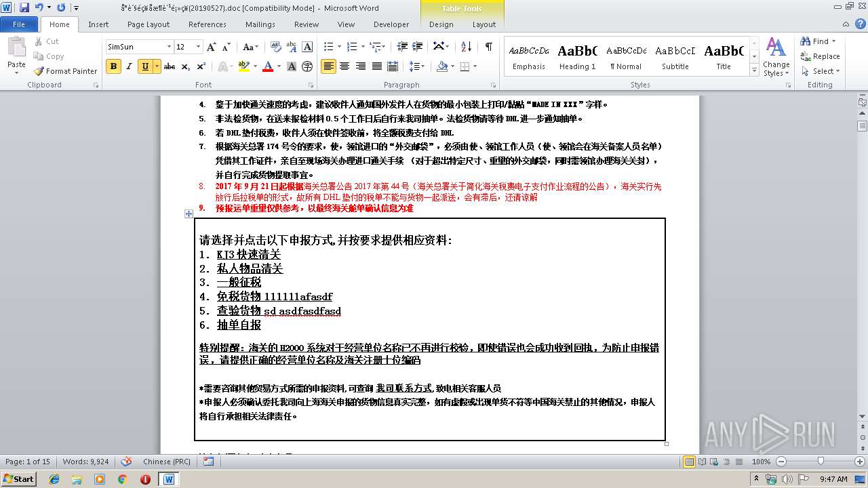Click the Enclose Characters icon
The image size is (868, 488).
[307, 66]
